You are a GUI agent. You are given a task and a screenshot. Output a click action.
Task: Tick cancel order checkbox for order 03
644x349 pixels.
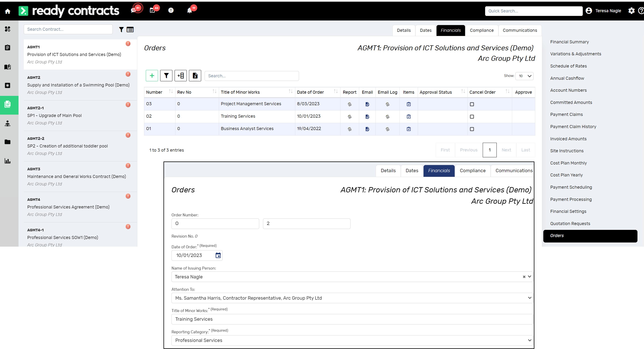coord(472,104)
